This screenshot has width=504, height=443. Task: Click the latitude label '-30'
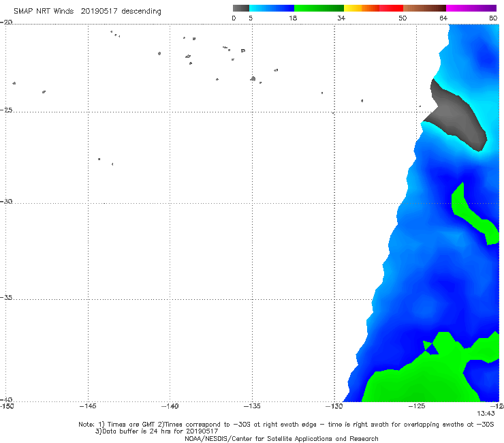[6, 201]
